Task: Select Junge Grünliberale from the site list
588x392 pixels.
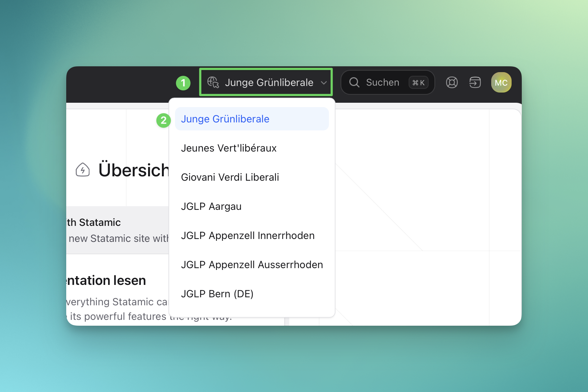Action: coord(252,119)
